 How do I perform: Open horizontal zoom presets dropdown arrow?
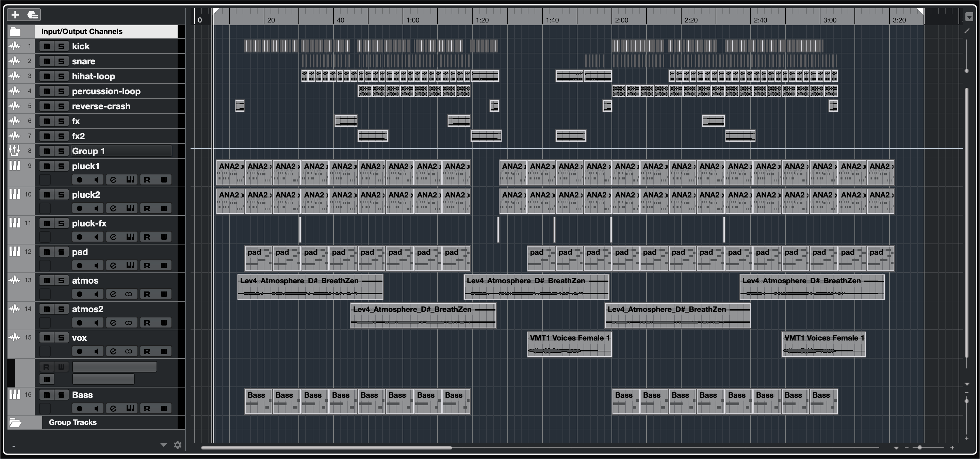pos(896,447)
